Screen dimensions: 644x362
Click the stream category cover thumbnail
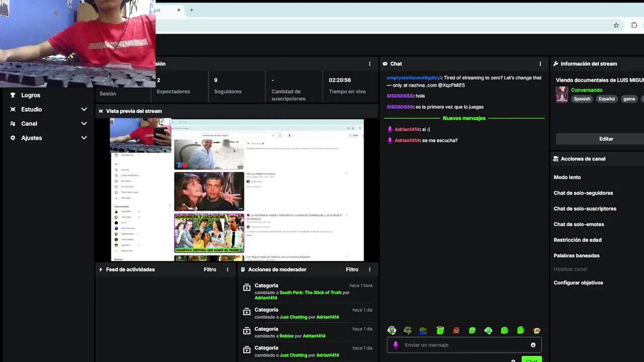point(562,95)
